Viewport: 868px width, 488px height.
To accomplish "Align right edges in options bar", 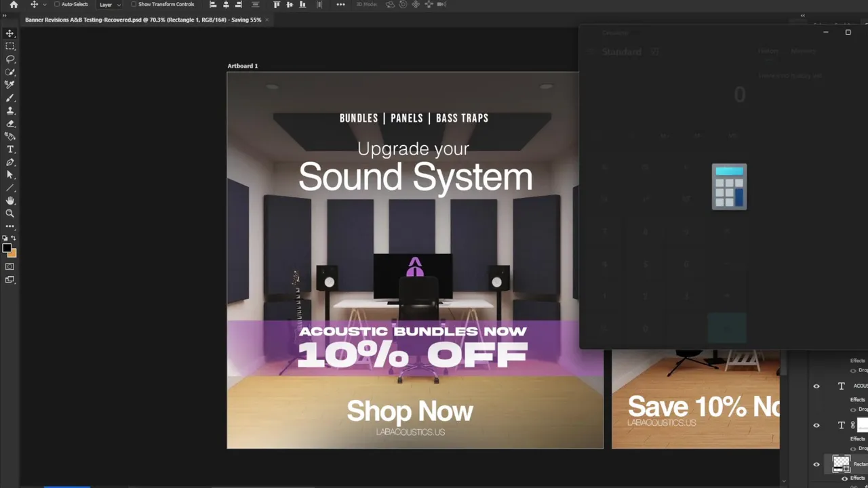I will pos(238,4).
